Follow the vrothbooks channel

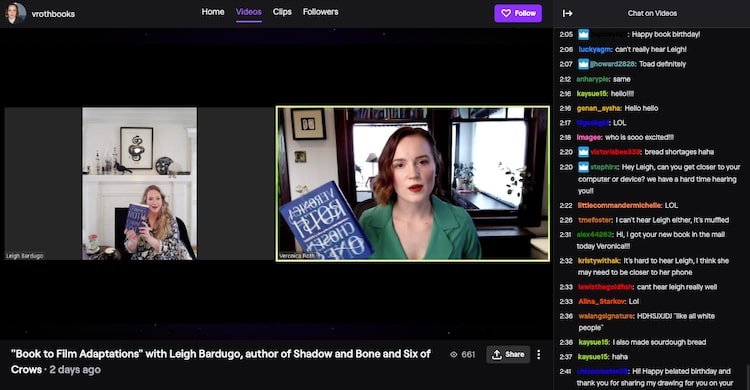[x=518, y=13]
